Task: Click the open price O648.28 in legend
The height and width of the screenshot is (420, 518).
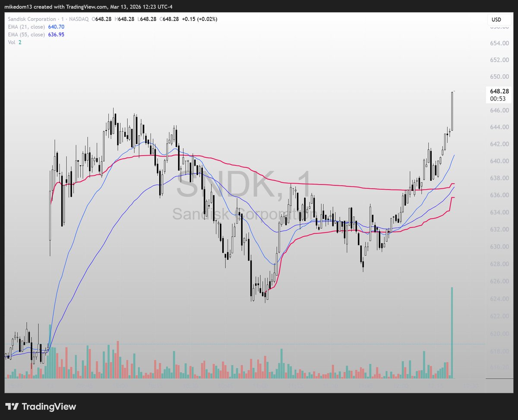Action: (102, 19)
